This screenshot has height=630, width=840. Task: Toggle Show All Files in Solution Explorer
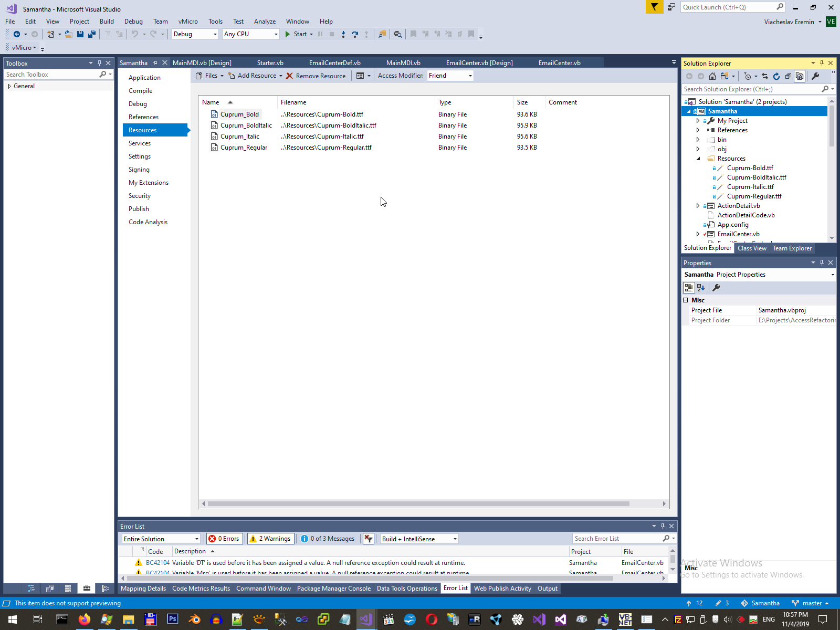coord(799,76)
